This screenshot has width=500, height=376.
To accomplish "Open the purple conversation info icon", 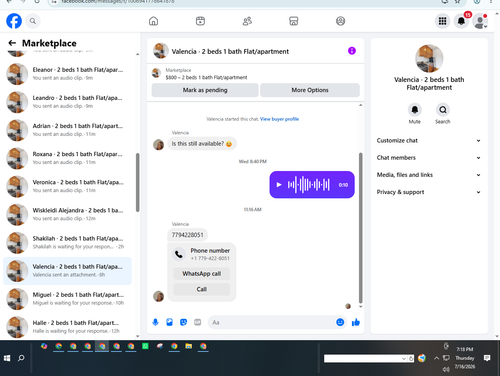I will tap(352, 51).
